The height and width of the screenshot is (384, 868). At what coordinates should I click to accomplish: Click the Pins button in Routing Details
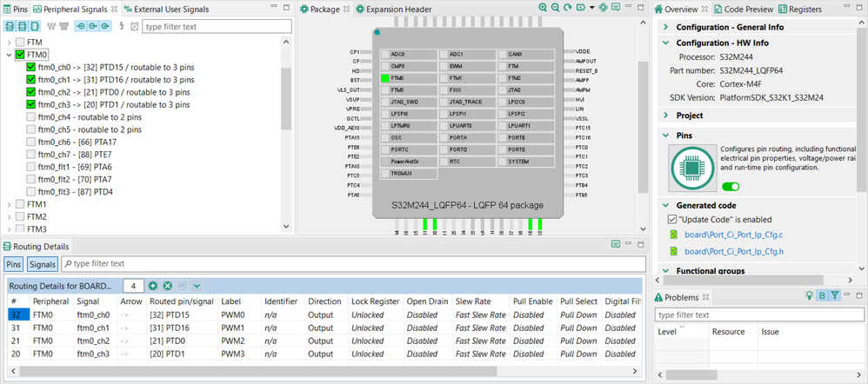click(x=13, y=264)
